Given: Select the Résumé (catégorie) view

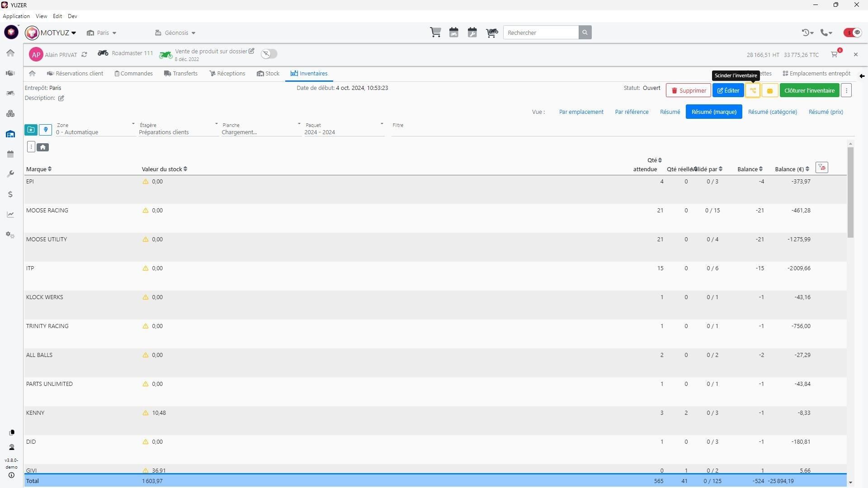Looking at the screenshot, I should click(772, 112).
